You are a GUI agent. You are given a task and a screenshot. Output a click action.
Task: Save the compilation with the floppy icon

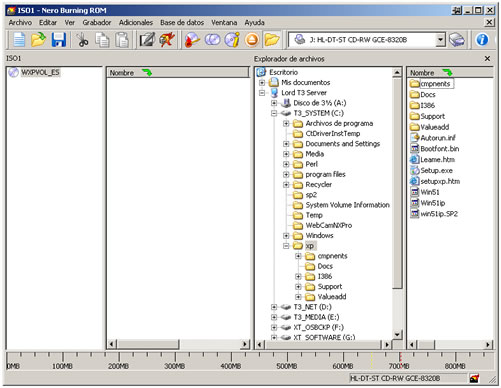click(59, 40)
